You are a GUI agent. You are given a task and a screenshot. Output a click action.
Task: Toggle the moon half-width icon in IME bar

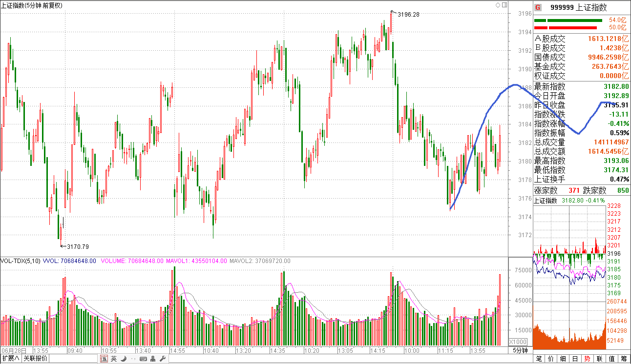[x=124, y=359]
